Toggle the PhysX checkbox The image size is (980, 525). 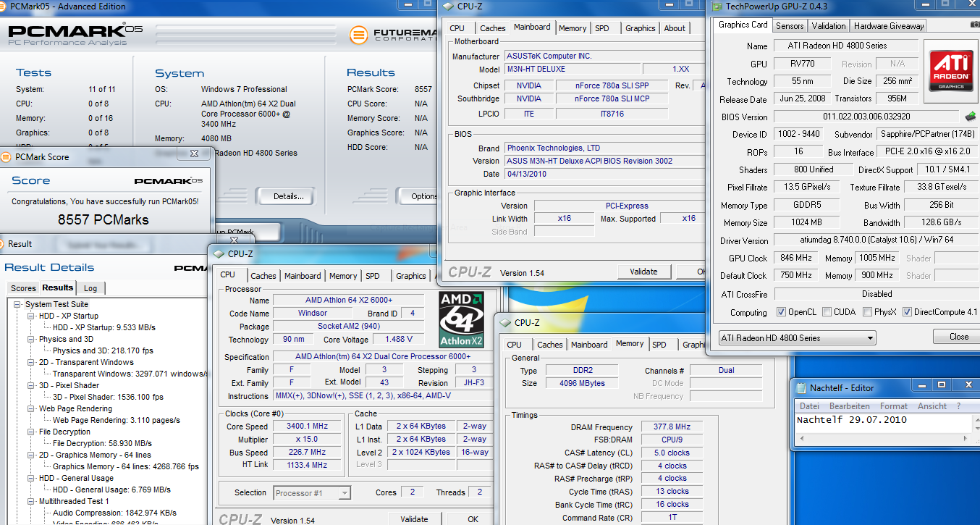(x=868, y=312)
